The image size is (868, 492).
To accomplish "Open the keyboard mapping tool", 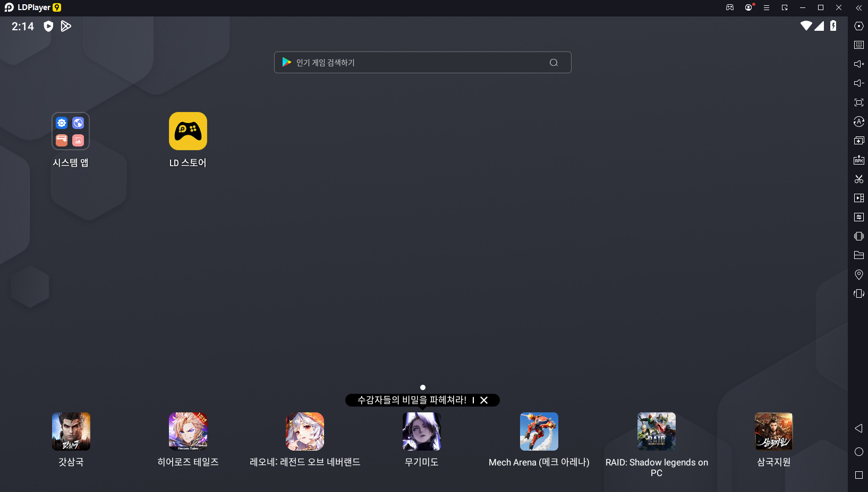I will [x=858, y=45].
